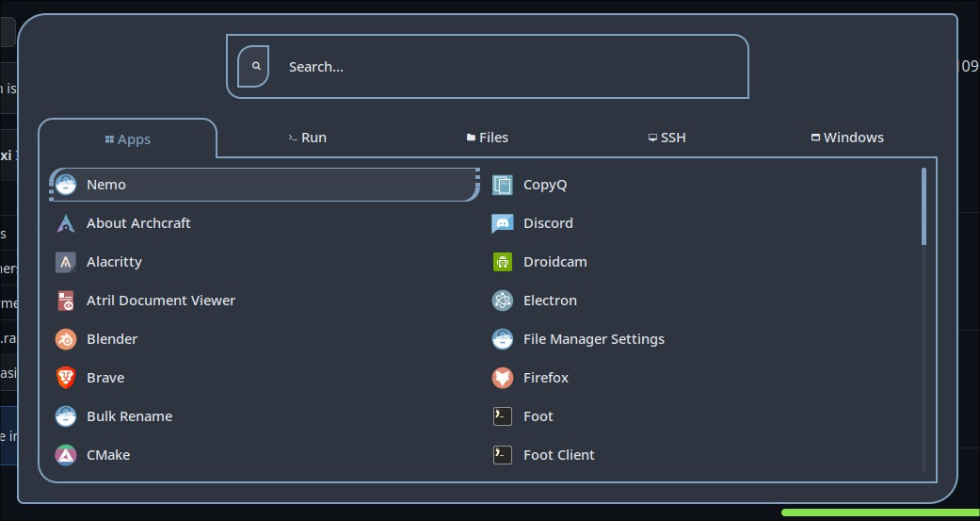Viewport: 980px width, 521px height.
Task: Click the Atril Document Viewer icon
Action: tap(66, 301)
